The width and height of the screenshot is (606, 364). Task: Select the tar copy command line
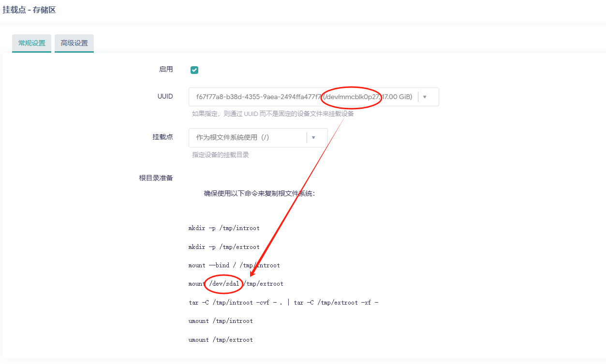(283, 302)
